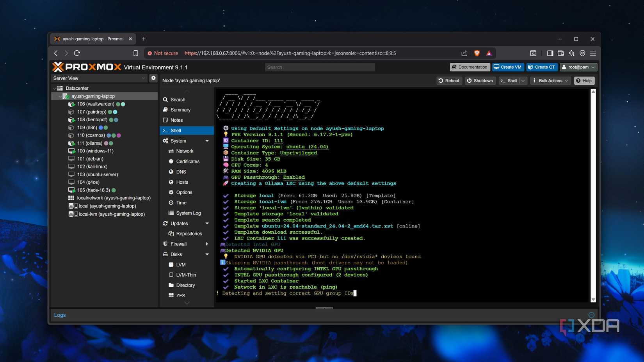644x362 pixels.
Task: Open the Brave VPN icon
Action: (582, 53)
